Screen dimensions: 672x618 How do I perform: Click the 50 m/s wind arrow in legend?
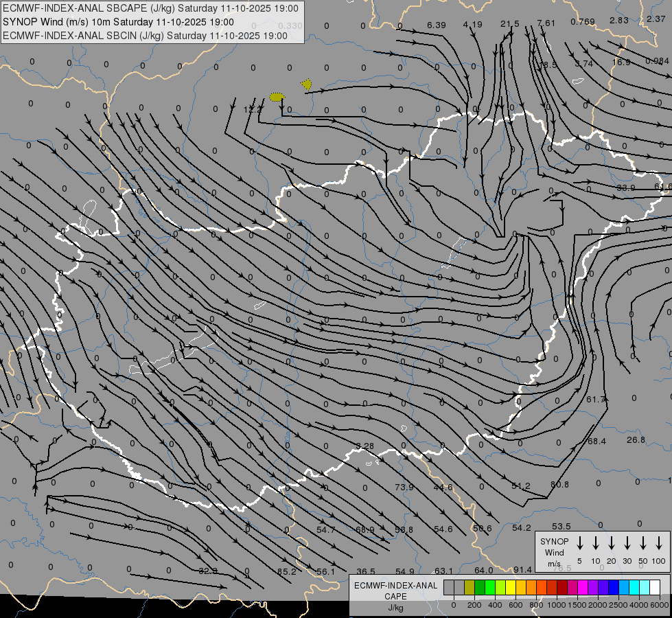coord(643,542)
